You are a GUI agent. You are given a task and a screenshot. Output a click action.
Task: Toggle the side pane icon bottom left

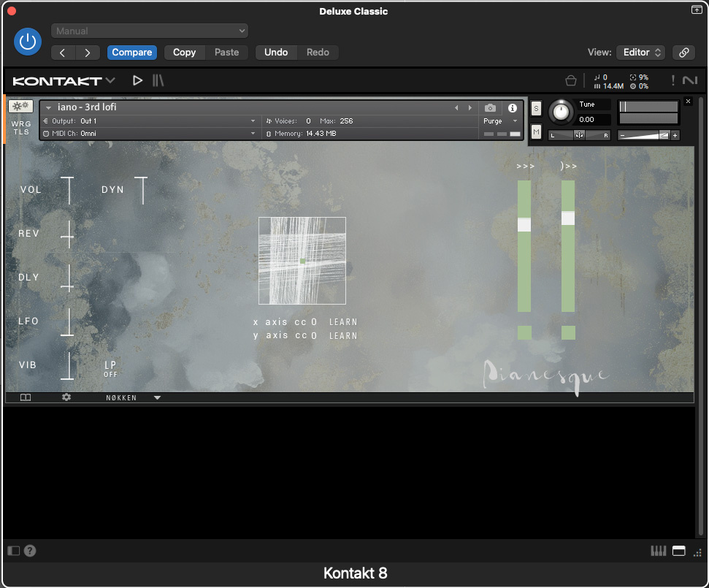coord(14,551)
